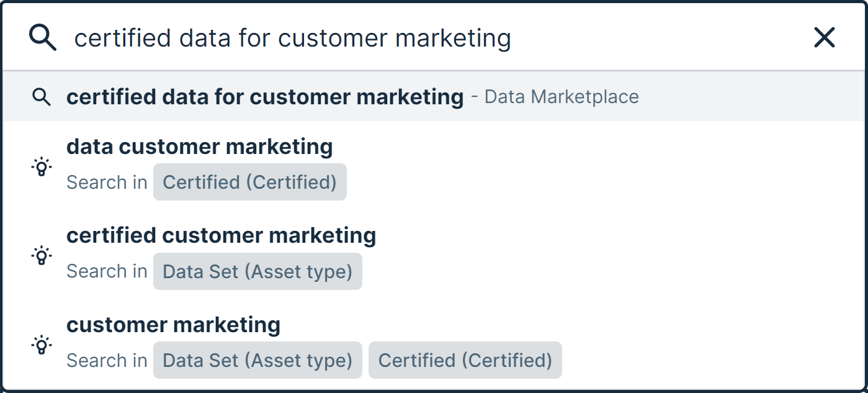Click the lightbulb icon in the last suggestion

[x=42, y=344]
